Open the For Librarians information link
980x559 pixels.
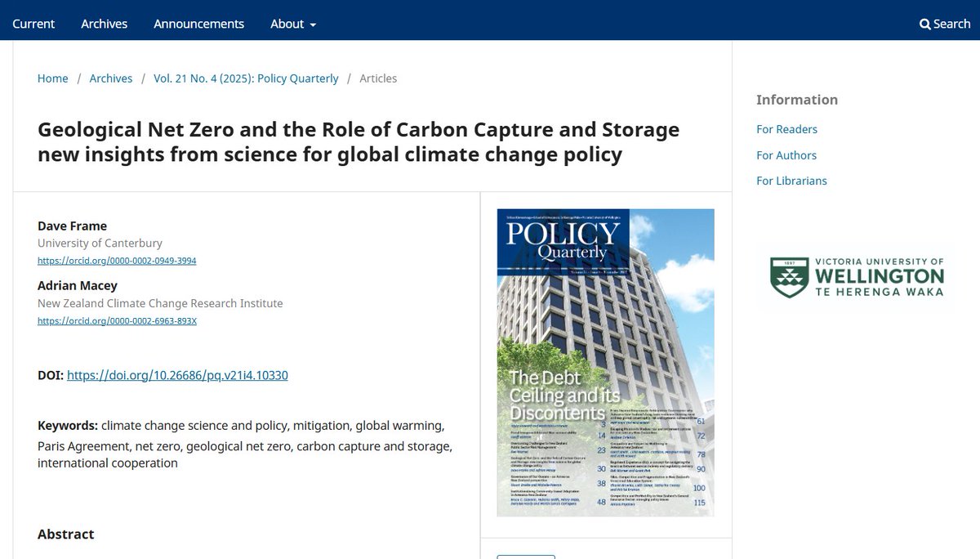click(x=791, y=181)
